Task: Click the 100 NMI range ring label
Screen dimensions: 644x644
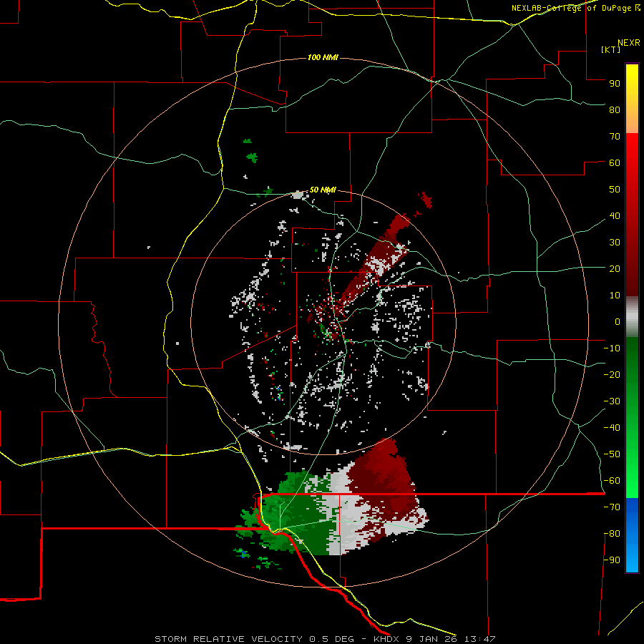Action: (x=323, y=57)
